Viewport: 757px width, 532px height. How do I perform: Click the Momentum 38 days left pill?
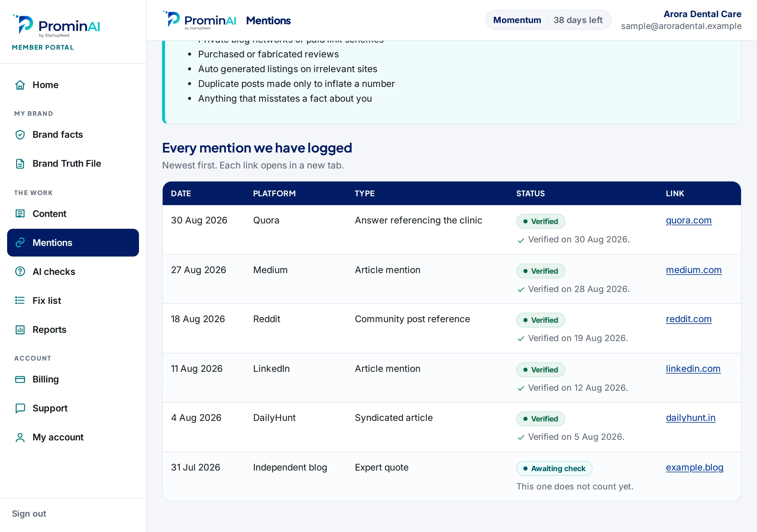548,20
